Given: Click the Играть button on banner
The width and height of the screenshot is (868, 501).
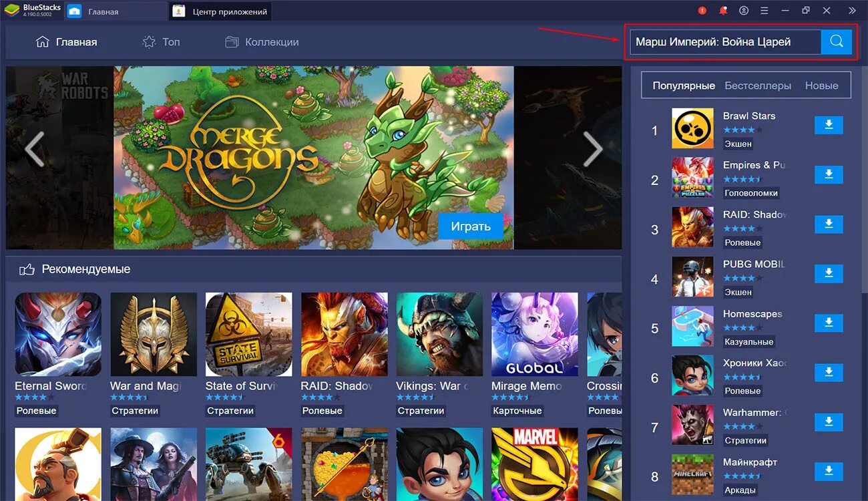Looking at the screenshot, I should pyautogui.click(x=471, y=226).
